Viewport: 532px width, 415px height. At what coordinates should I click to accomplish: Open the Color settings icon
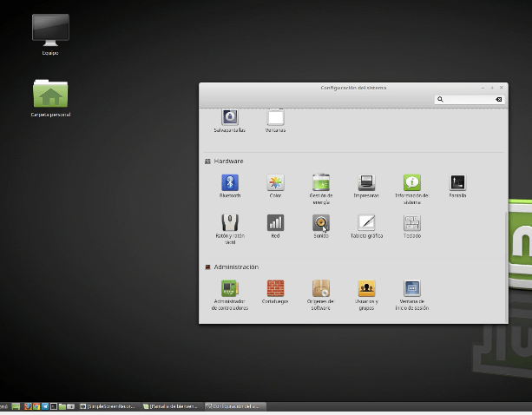click(x=275, y=183)
